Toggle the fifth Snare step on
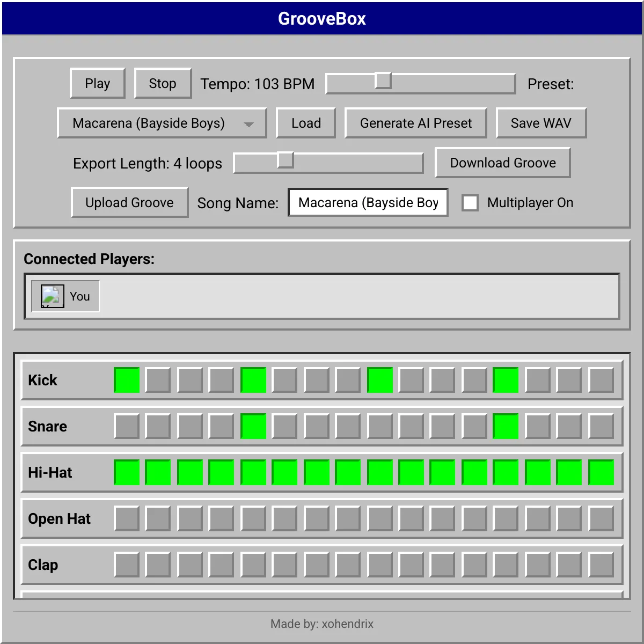This screenshot has height=644, width=644. click(253, 426)
